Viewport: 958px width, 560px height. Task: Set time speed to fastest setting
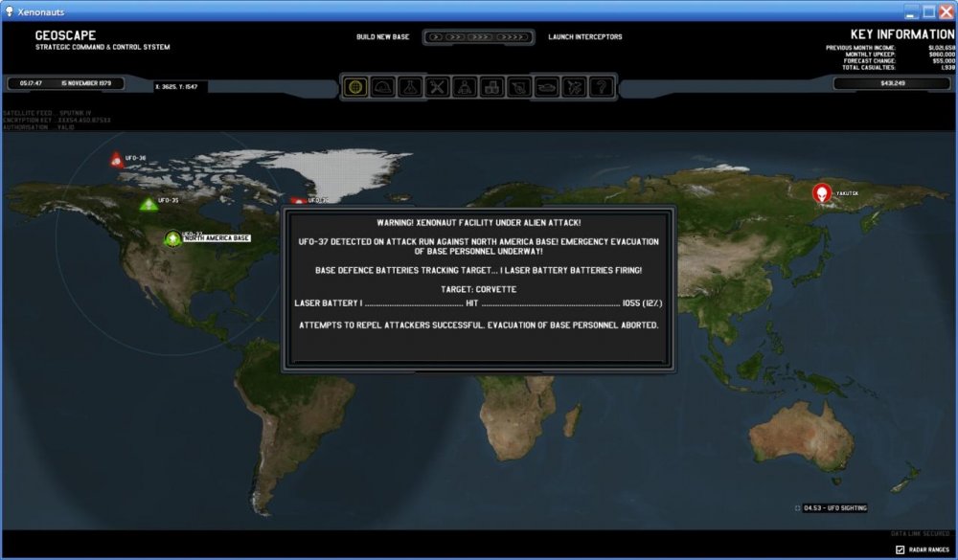pos(512,37)
